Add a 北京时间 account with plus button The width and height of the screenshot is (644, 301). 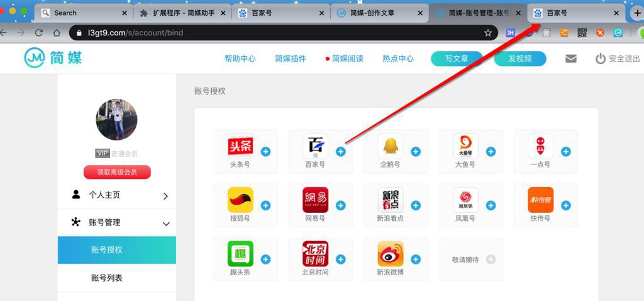(340, 259)
